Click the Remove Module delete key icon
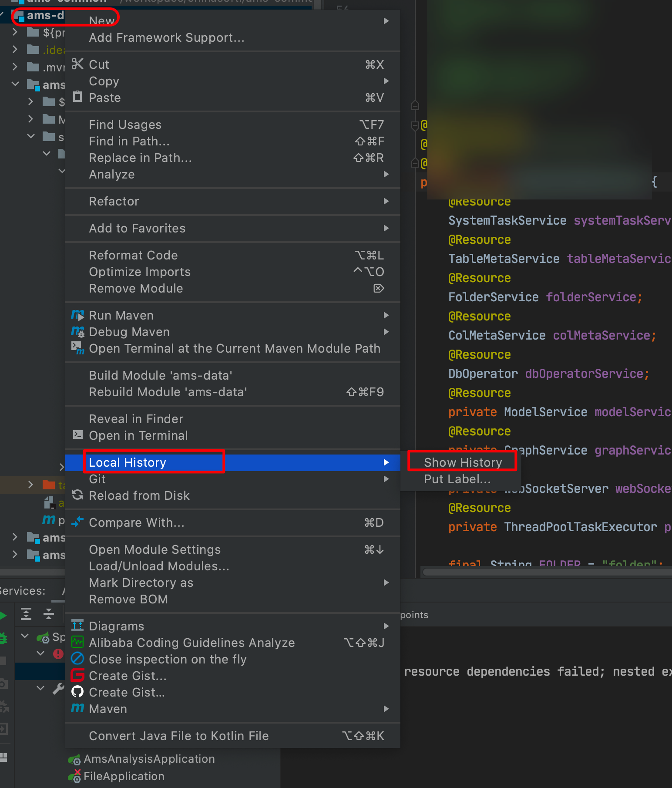This screenshot has height=788, width=672. 379,288
